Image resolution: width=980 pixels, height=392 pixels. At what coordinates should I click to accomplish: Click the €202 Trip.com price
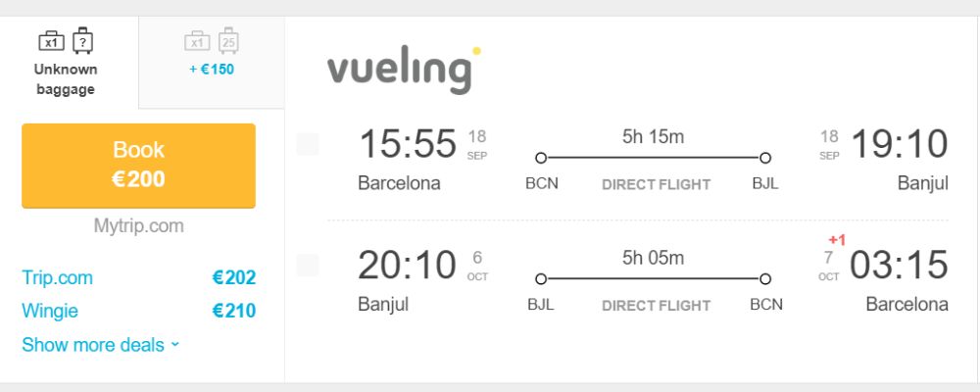click(234, 277)
